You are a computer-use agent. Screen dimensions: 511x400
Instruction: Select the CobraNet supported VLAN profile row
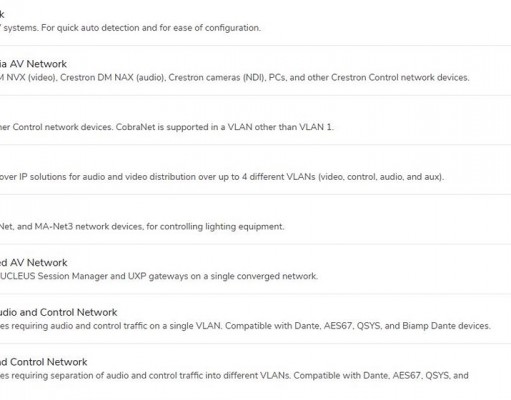[255, 120]
